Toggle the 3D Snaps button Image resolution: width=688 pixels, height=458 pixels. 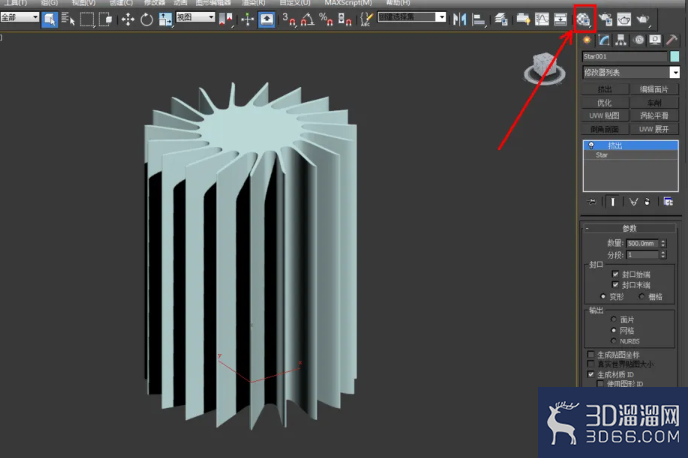(x=289, y=19)
